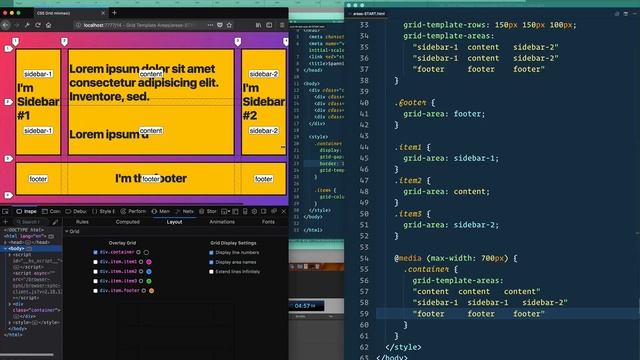This screenshot has height=360, width=640.
Task: Open developer tools wrench icon in toolbar
Action: (27, 25)
